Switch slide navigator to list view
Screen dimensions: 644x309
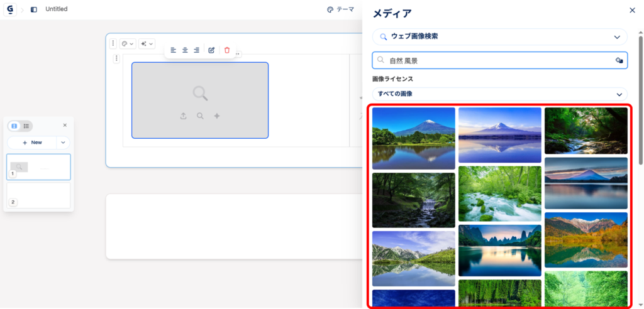point(26,126)
